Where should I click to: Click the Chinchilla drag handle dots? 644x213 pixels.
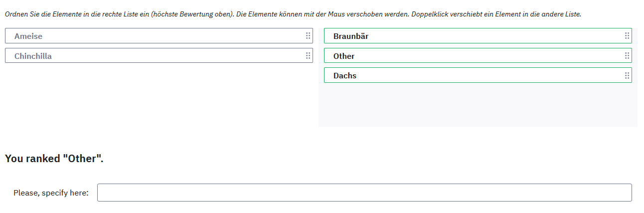click(x=308, y=56)
